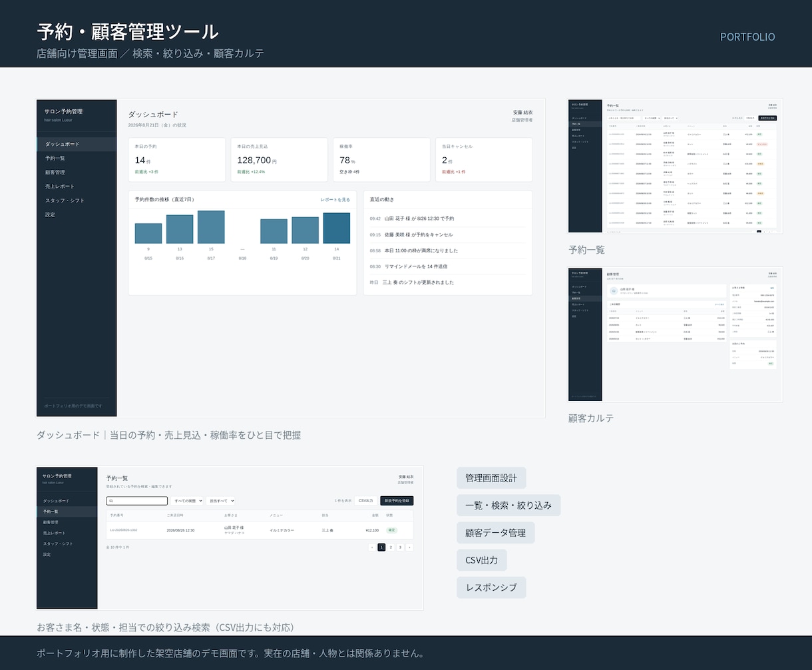The height and width of the screenshot is (670, 812).
Task: Click next-page arrow in search pagination
Action: (409, 547)
